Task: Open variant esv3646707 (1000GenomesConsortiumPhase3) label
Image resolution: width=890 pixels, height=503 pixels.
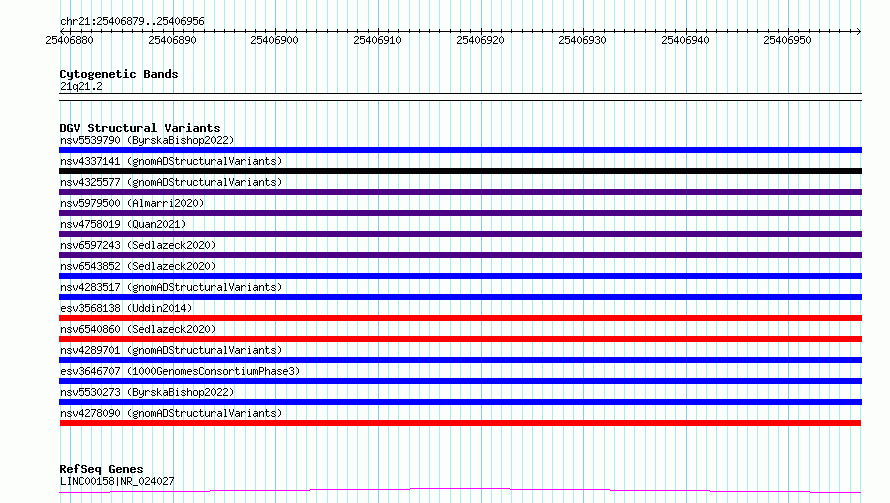Action: (180, 371)
